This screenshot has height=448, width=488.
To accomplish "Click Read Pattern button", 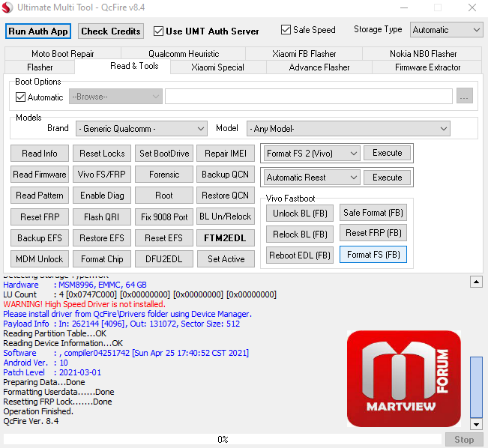I will (x=40, y=196).
